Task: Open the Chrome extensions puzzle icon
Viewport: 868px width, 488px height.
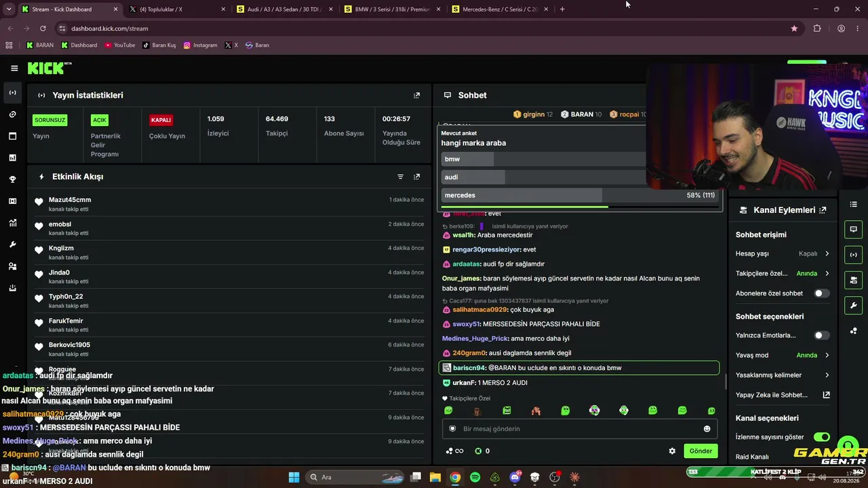Action: (x=817, y=28)
